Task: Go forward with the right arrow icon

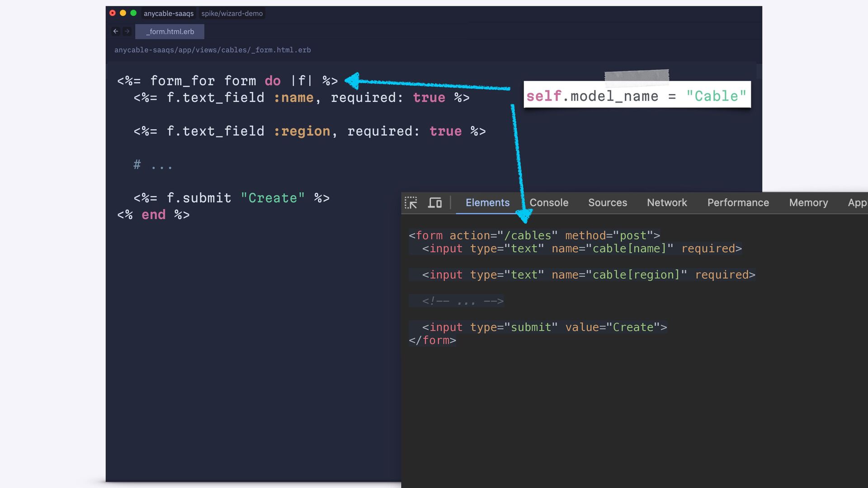Action: [127, 32]
